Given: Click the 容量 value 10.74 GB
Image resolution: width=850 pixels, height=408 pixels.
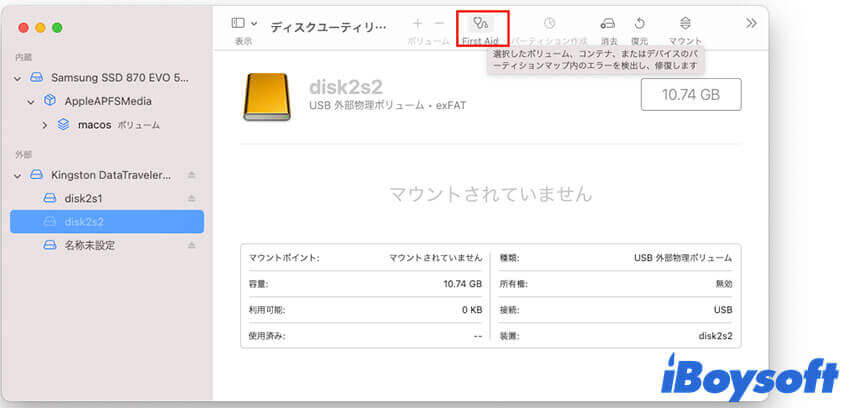Looking at the screenshot, I should pyautogui.click(x=462, y=284).
